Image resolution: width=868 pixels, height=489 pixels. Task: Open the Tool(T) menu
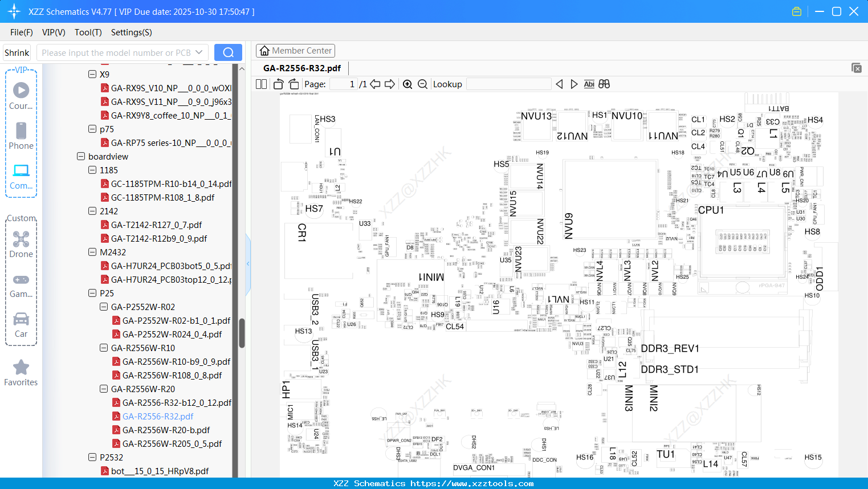(88, 32)
